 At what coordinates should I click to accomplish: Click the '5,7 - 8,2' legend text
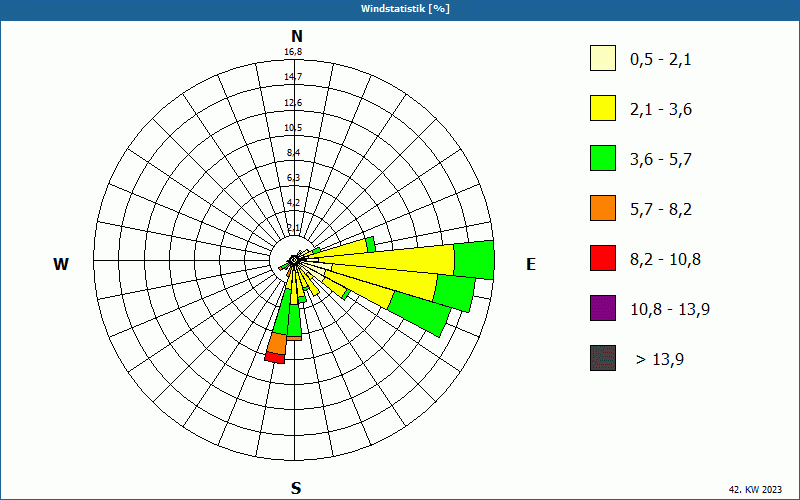661,210
